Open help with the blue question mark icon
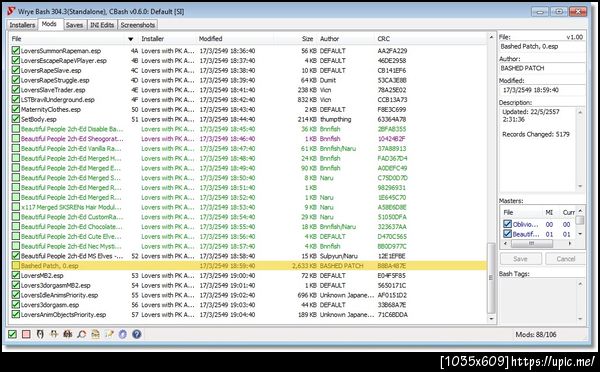The width and height of the screenshot is (600, 372). (137, 334)
